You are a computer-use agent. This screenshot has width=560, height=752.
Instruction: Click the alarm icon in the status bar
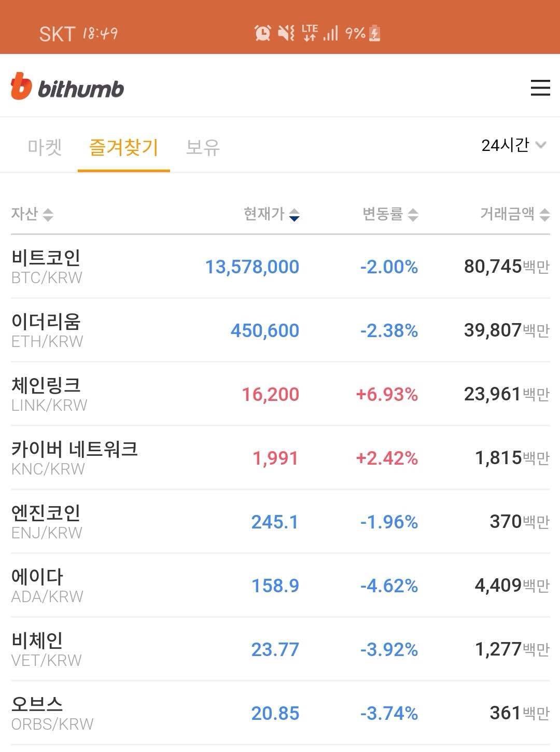tap(262, 33)
